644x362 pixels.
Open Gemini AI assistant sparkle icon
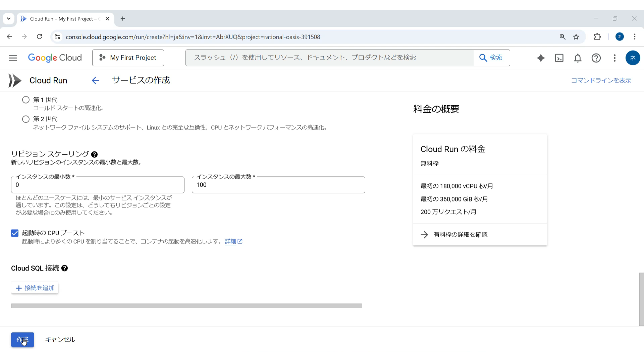click(541, 58)
